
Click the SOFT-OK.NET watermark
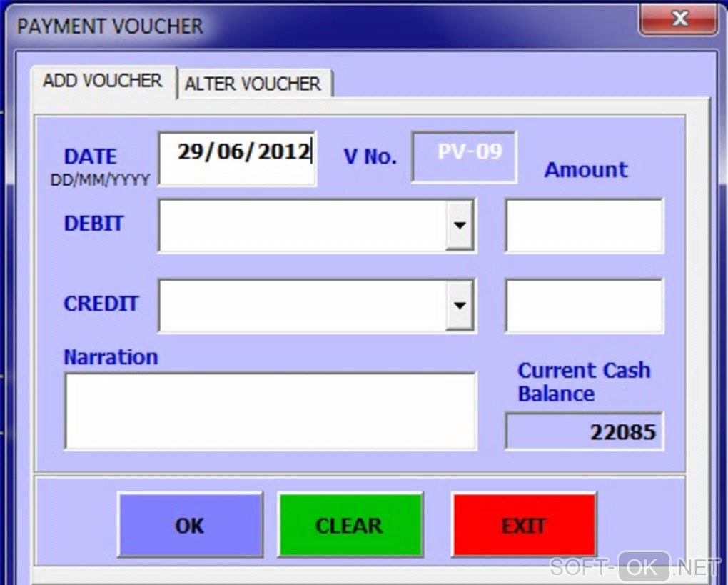tap(635, 567)
